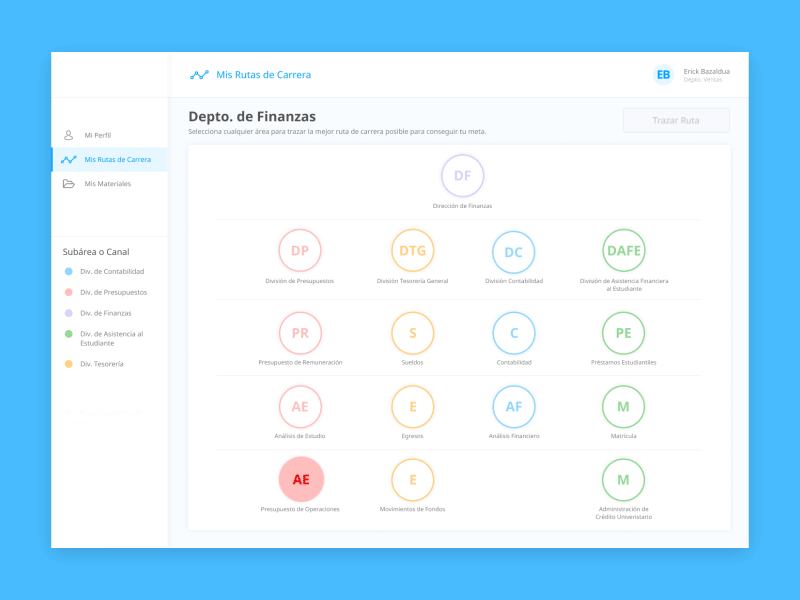Open the Préstamos Estudiantiles (PE) node
The image size is (800, 600).
623,333
